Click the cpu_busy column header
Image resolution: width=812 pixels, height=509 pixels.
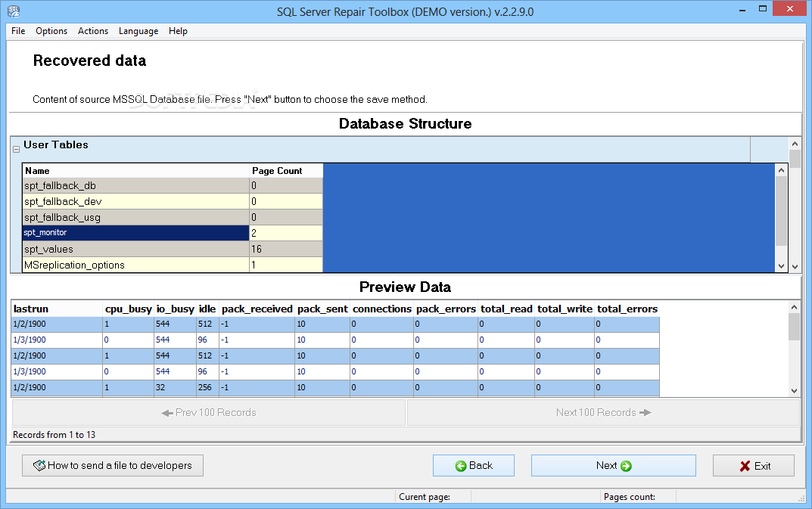128,309
